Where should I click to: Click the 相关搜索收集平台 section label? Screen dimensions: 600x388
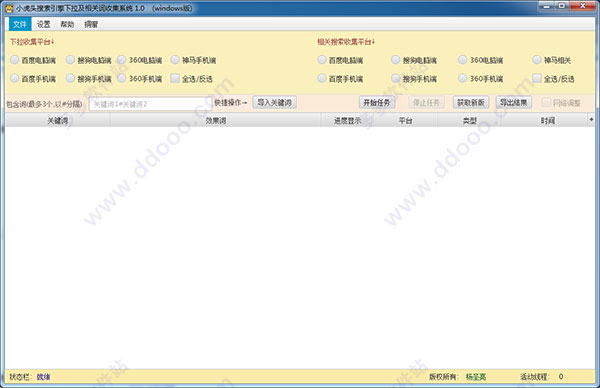pos(346,42)
